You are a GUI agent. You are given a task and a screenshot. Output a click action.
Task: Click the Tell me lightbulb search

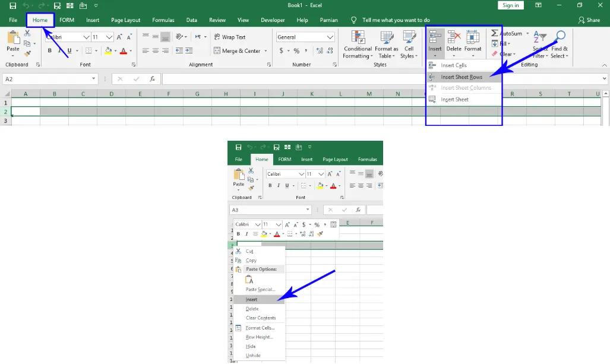[355, 20]
